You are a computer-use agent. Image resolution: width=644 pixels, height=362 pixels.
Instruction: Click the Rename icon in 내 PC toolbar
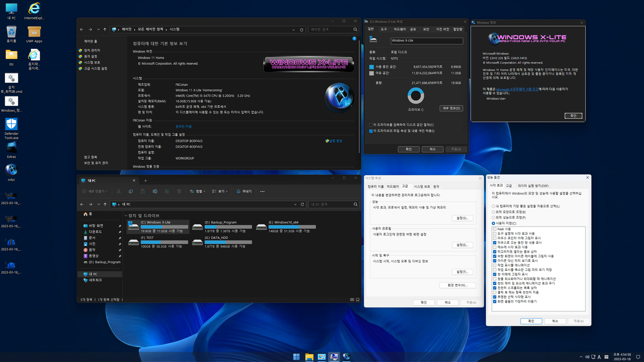[155, 191]
